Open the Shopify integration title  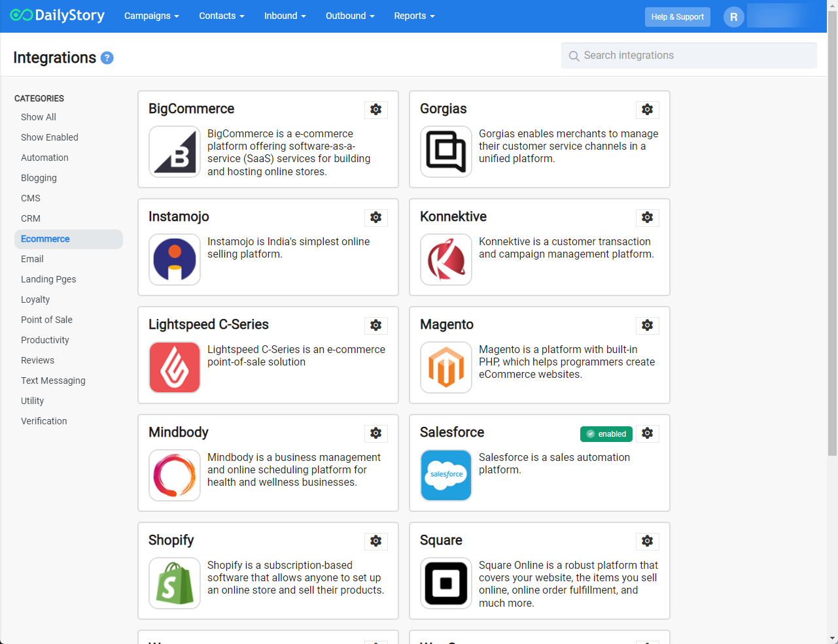click(x=171, y=541)
